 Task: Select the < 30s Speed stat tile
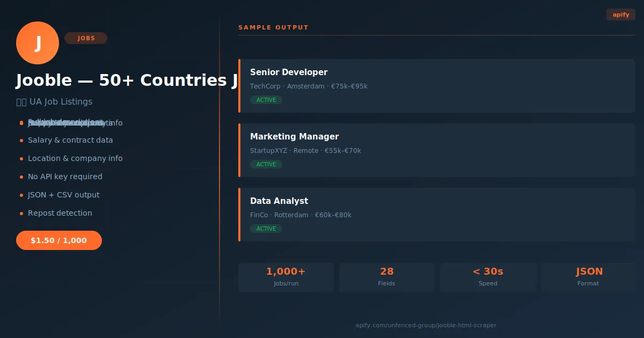[x=488, y=277]
